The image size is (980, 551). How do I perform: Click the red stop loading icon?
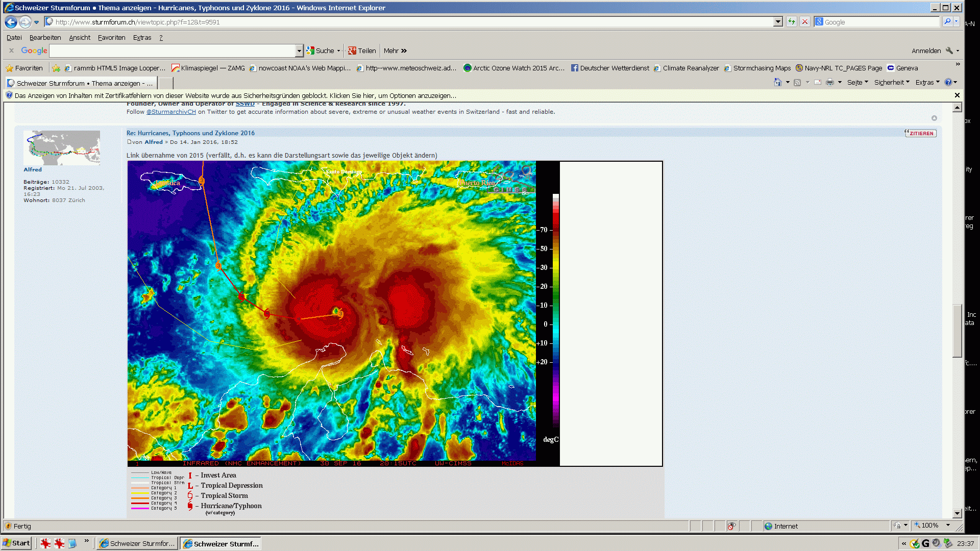point(805,21)
